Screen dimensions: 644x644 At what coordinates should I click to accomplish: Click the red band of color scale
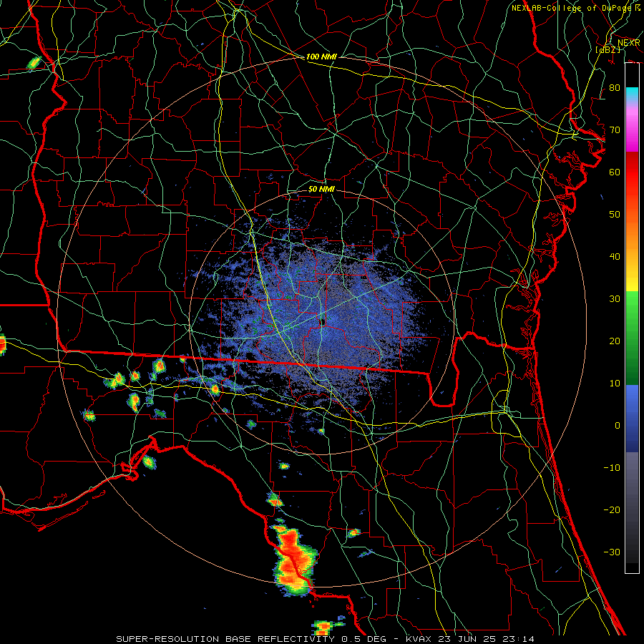[x=632, y=182]
